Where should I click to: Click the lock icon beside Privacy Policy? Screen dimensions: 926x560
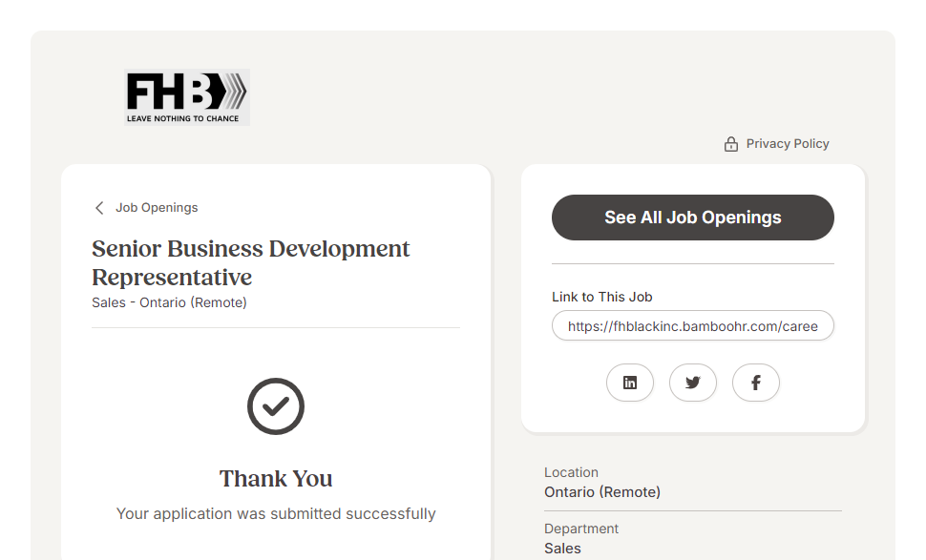[731, 144]
